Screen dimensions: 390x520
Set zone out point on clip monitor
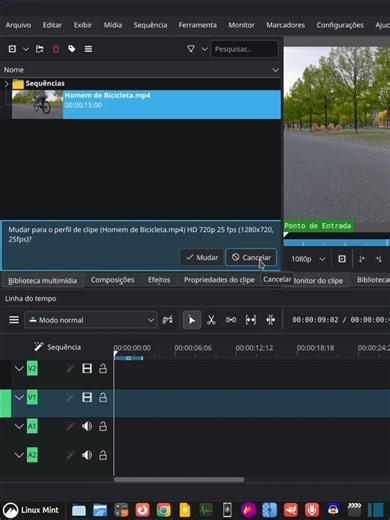click(x=378, y=259)
